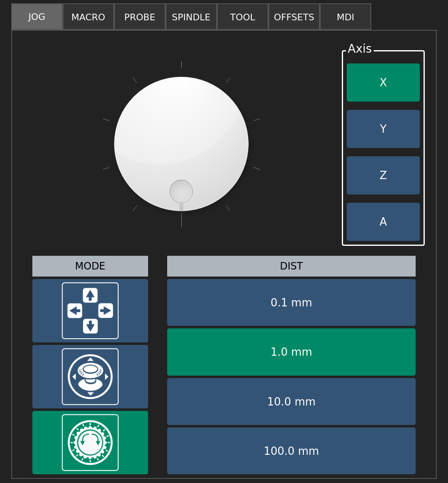The width and height of the screenshot is (448, 483).
Task: Set jog distance to 100.0 mm
Action: tap(291, 451)
